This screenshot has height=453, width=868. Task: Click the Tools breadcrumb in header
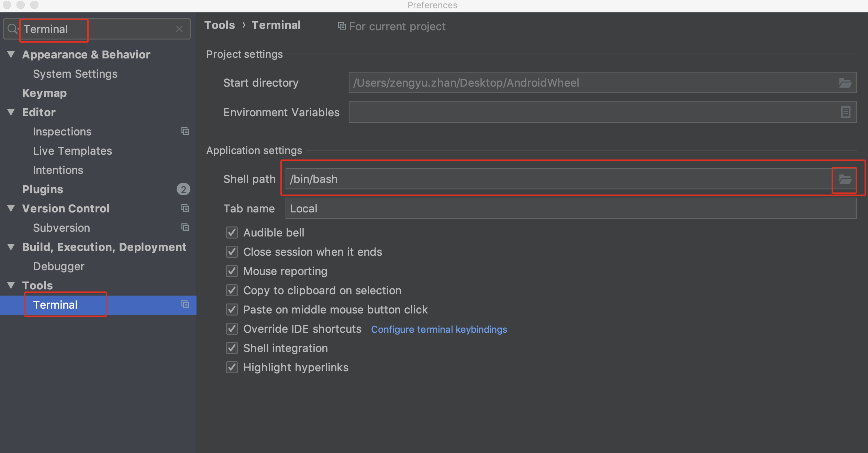pos(220,25)
